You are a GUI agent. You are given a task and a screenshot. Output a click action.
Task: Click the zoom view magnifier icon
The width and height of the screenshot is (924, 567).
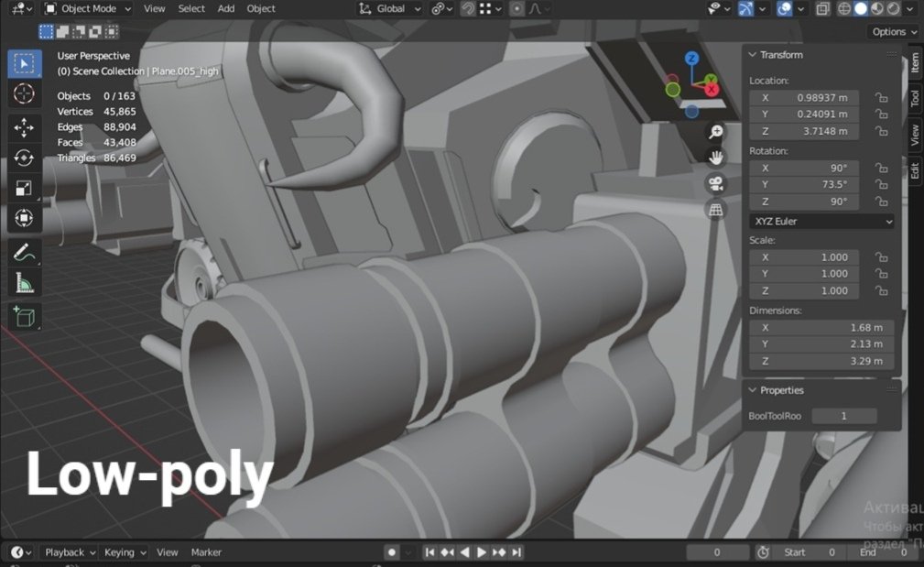point(716,131)
